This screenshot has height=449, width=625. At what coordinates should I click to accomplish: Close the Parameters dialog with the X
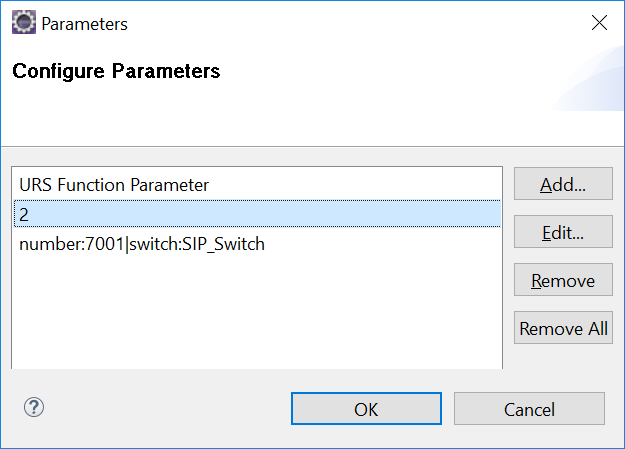coord(599,23)
